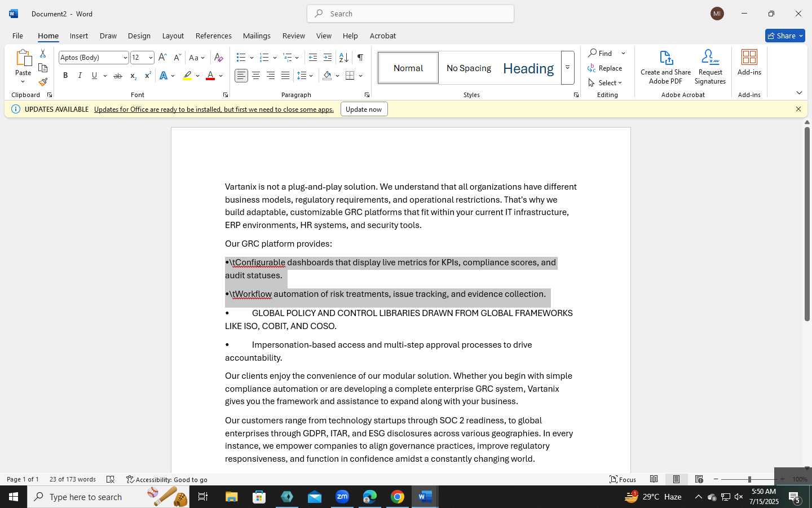Collapse the ribbon with chevron arrow
Screen dimensions: 812x508
(799, 93)
